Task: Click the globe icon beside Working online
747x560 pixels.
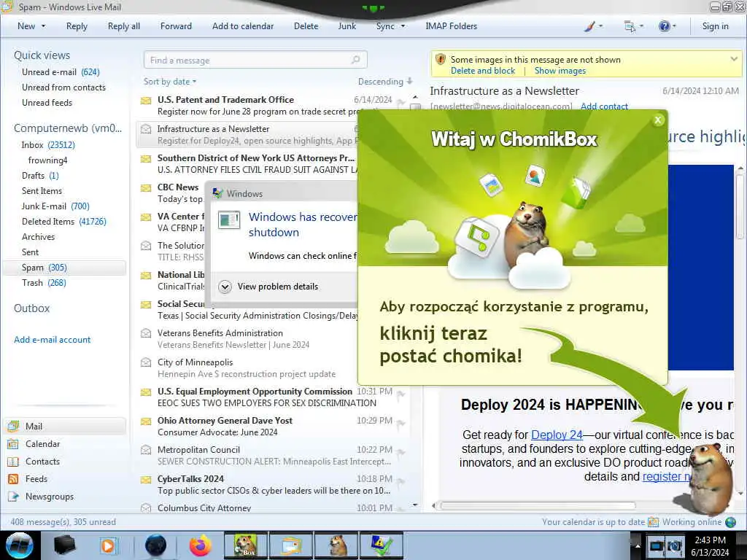Action: click(x=730, y=522)
